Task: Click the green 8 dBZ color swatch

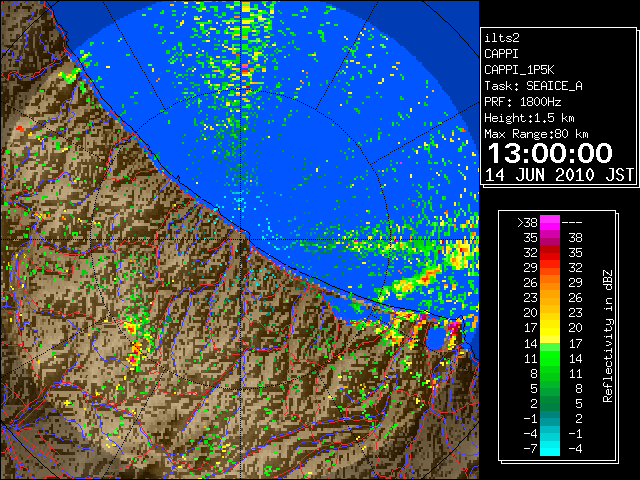Action: 550,373
